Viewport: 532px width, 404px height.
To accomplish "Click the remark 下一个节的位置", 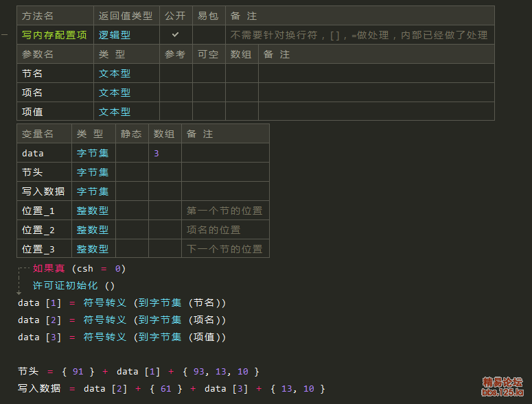I will (x=224, y=249).
